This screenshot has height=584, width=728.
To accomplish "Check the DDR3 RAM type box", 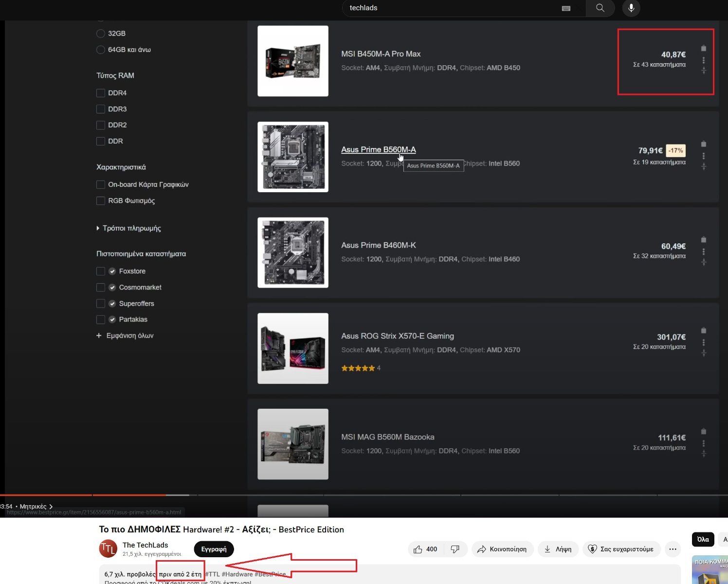I will pos(101,109).
